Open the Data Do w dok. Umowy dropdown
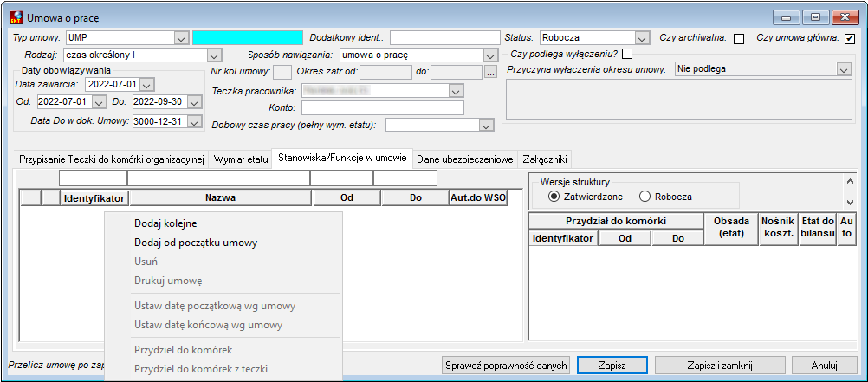This screenshot has height=382, width=868. (x=195, y=122)
